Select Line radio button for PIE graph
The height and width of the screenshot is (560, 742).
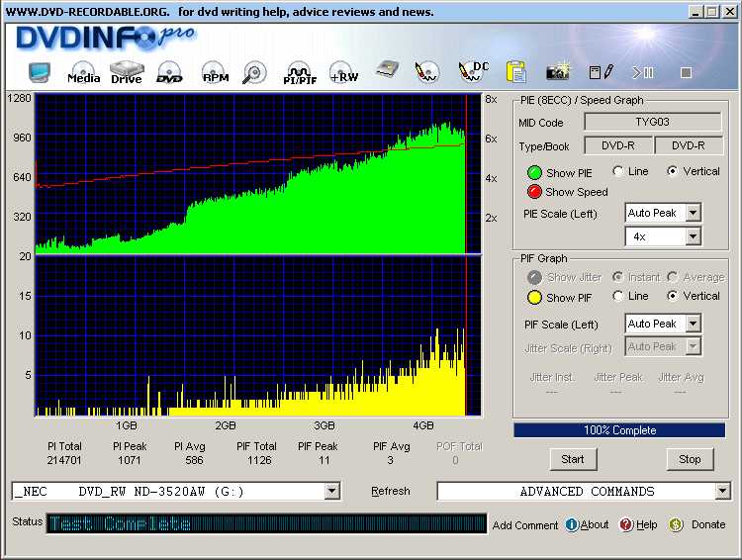pos(618,171)
